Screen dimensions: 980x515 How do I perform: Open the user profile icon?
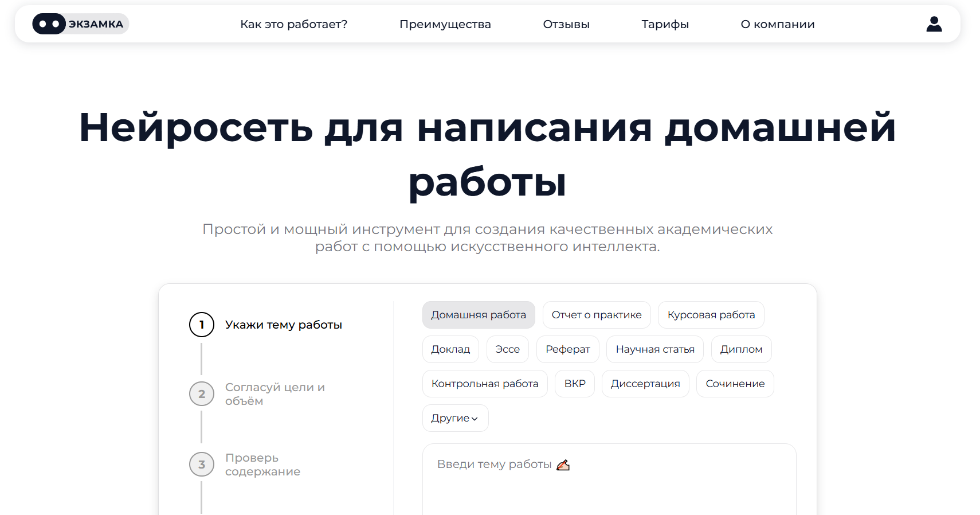[x=934, y=24]
